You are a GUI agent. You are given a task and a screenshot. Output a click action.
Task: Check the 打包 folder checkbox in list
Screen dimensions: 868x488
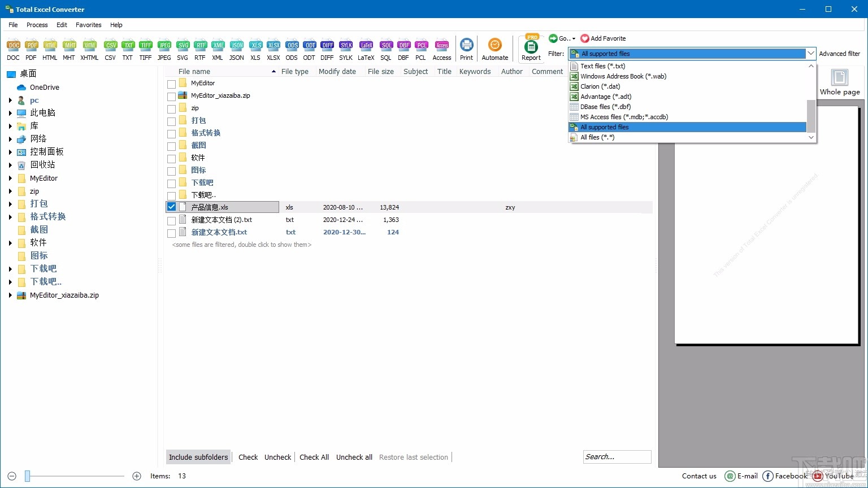pos(171,121)
